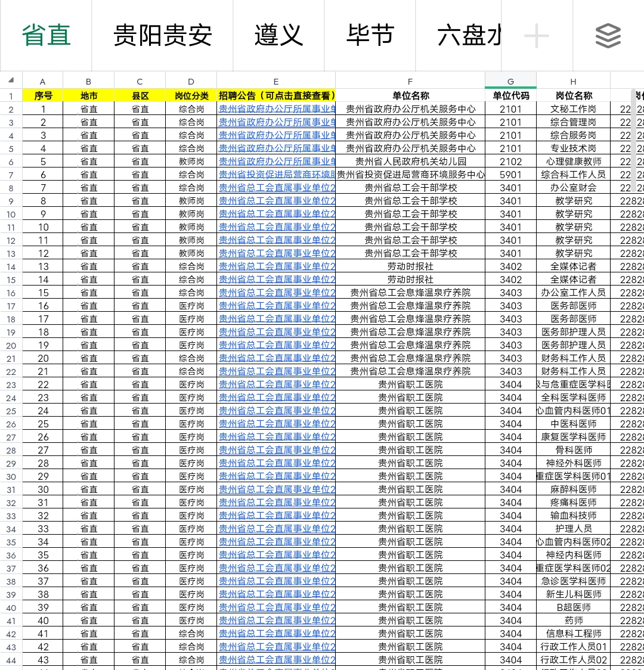Select cell 药师
The image size is (644, 670).
pyautogui.click(x=573, y=621)
